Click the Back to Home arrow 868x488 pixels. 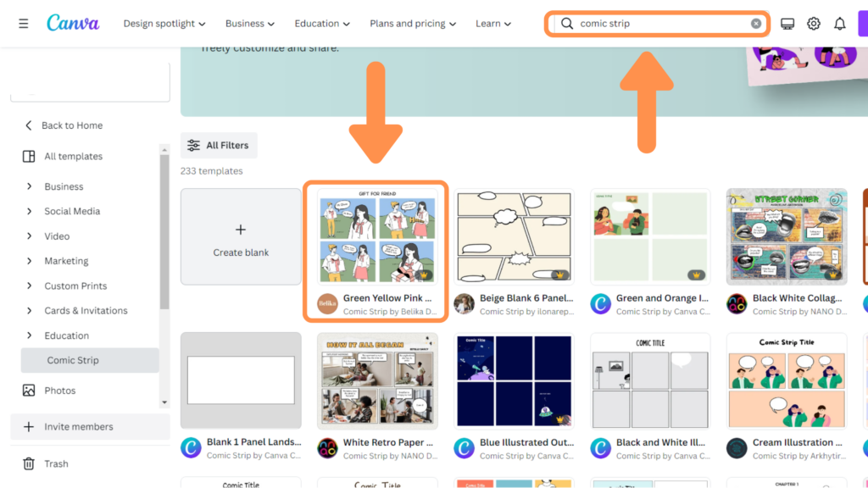(x=29, y=125)
